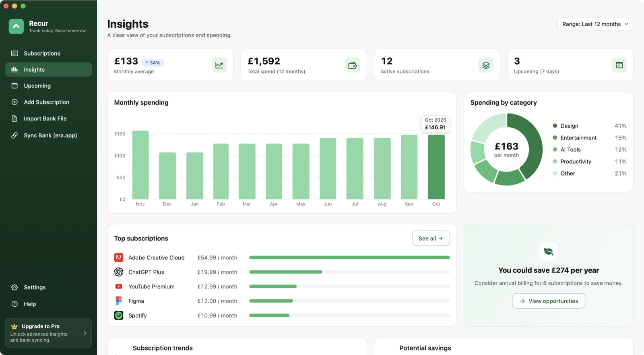Viewport: 644px width, 355px height.
Task: Click the Total spend wallet icon
Action: [352, 65]
